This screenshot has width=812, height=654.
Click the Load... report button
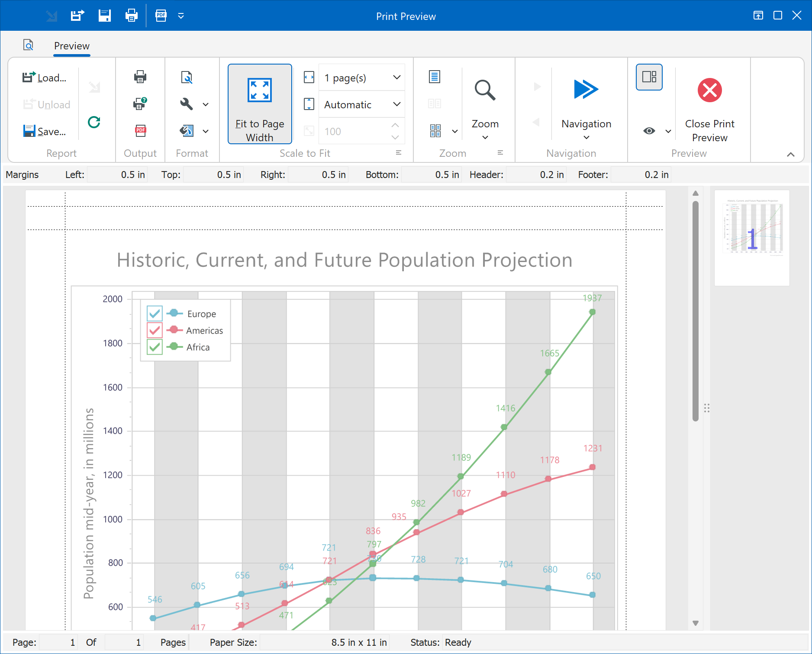tap(45, 78)
